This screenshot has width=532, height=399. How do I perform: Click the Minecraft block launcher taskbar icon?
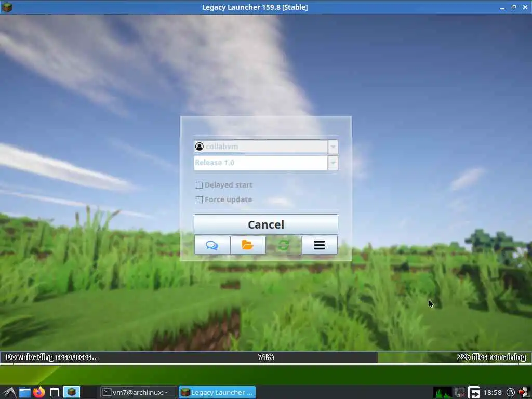click(72, 392)
